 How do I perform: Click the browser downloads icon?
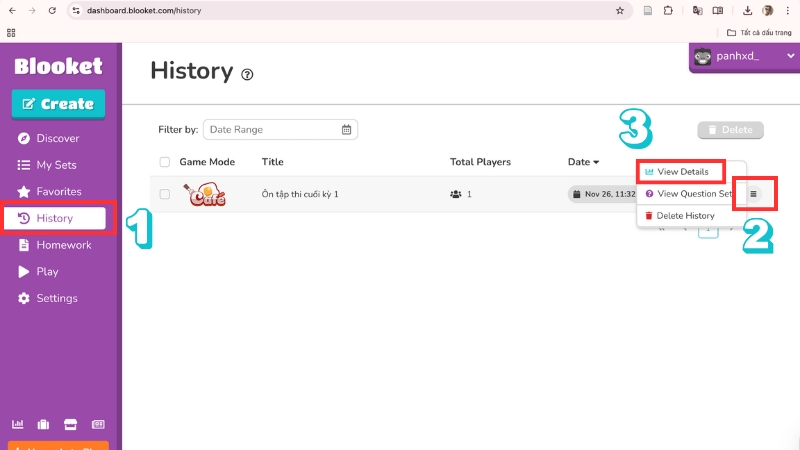coord(746,11)
